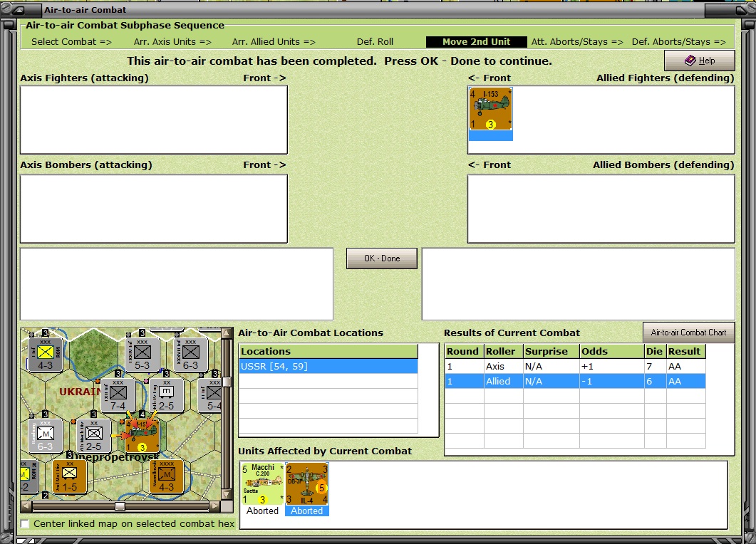Click the Odds column header
The image size is (756, 544).
coord(612,351)
